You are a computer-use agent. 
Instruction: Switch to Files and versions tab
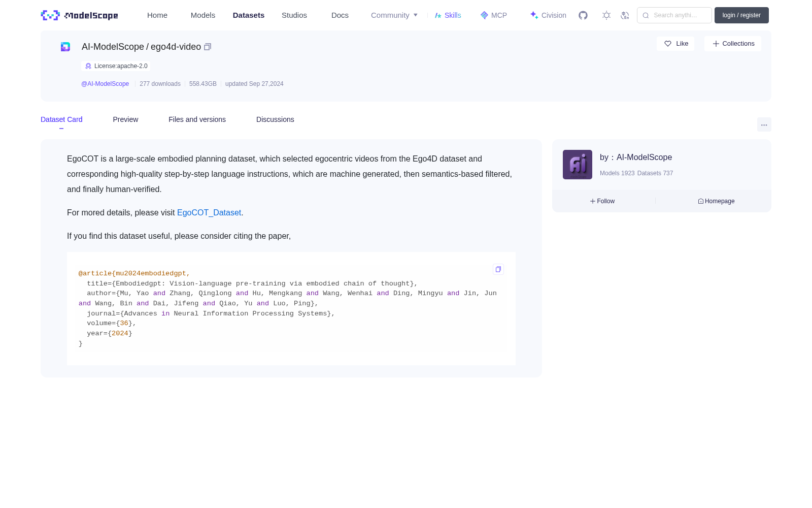point(197,119)
